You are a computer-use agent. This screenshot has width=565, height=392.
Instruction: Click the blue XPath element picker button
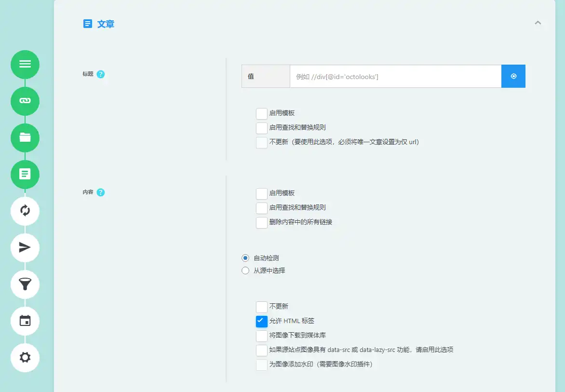[513, 76]
